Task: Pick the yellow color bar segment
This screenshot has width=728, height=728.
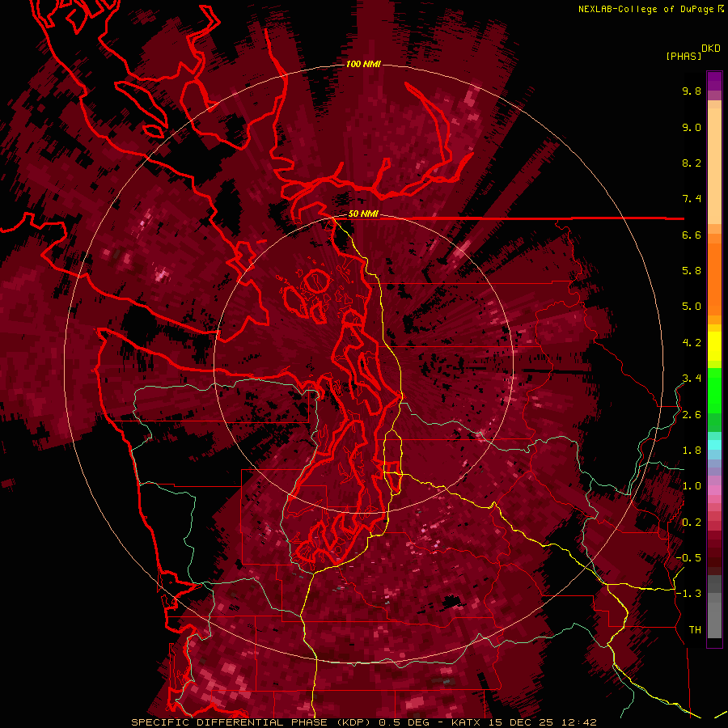Action: tap(714, 346)
